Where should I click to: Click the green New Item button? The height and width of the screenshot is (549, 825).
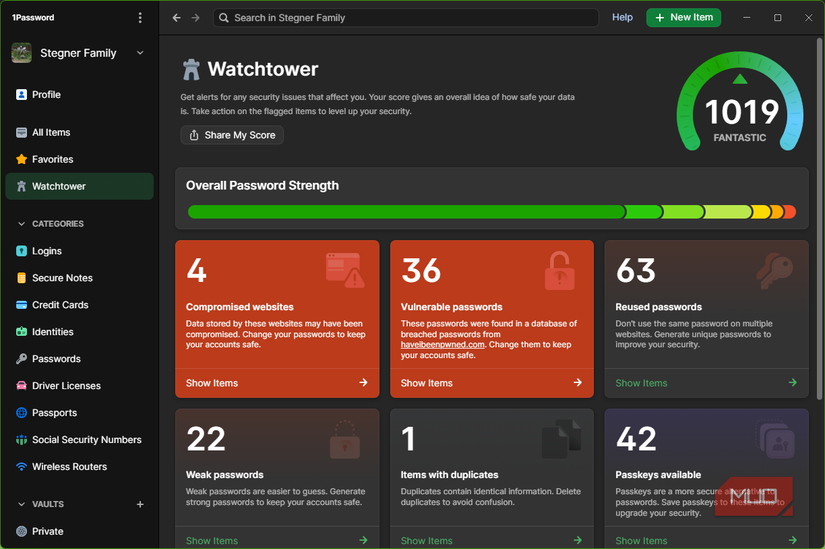[x=683, y=18]
